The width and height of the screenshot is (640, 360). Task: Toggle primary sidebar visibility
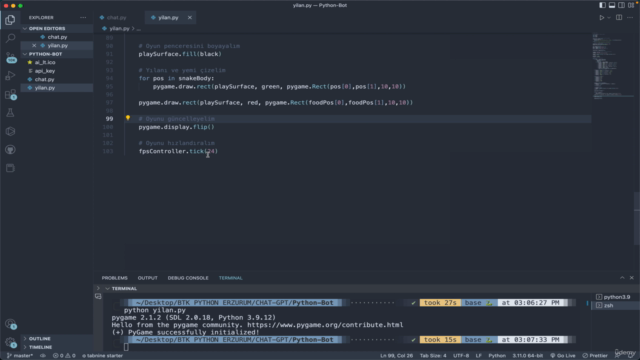click(x=602, y=5)
